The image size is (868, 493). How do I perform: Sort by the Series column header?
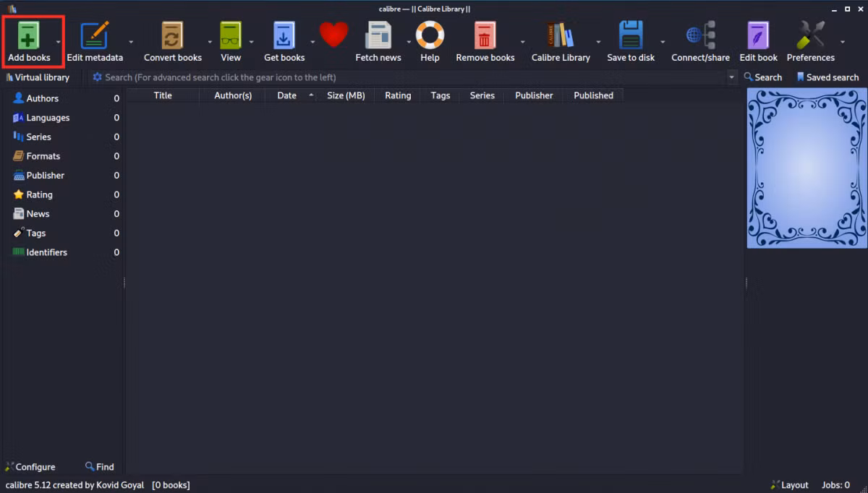tap(482, 95)
